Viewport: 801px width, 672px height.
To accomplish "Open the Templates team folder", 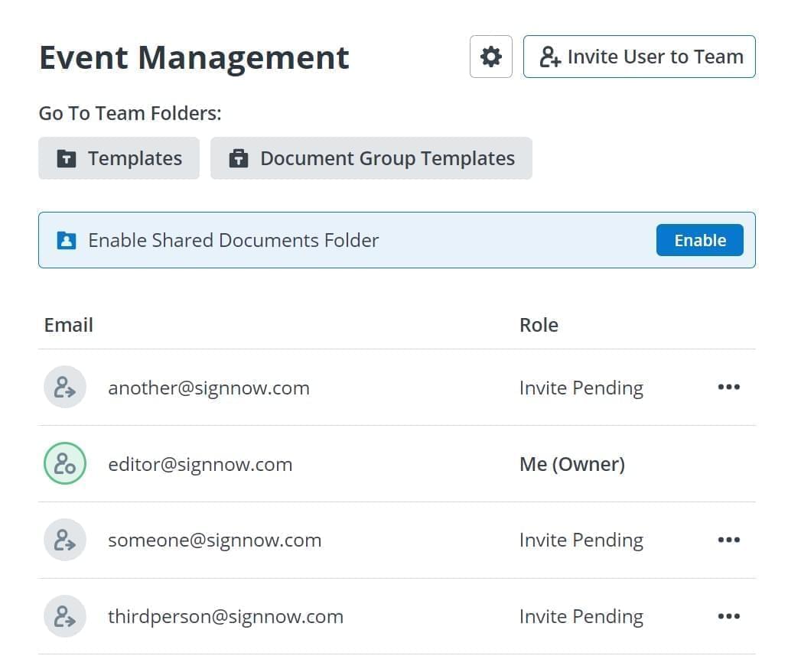I will (x=119, y=158).
